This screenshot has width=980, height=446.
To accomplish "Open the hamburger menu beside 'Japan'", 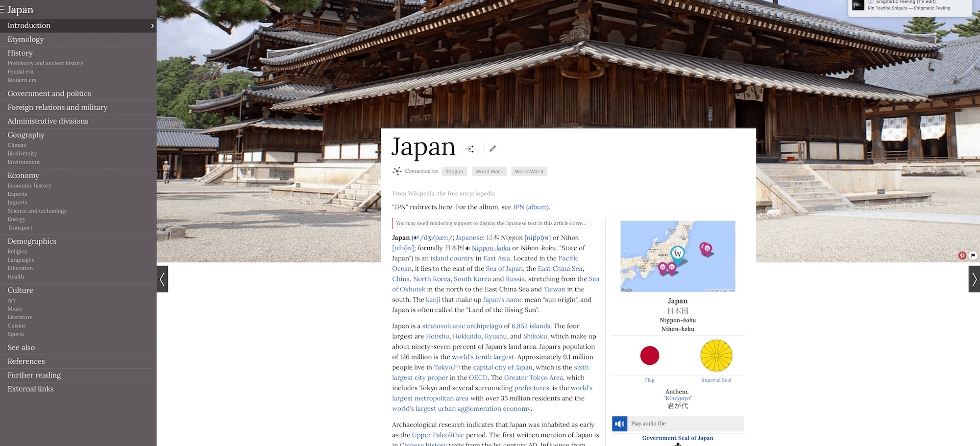I will tap(3, 9).
